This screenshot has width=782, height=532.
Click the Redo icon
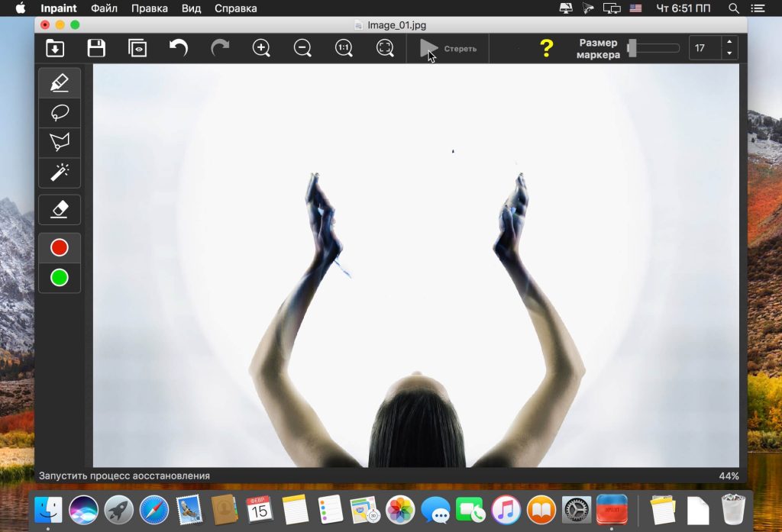click(x=220, y=47)
